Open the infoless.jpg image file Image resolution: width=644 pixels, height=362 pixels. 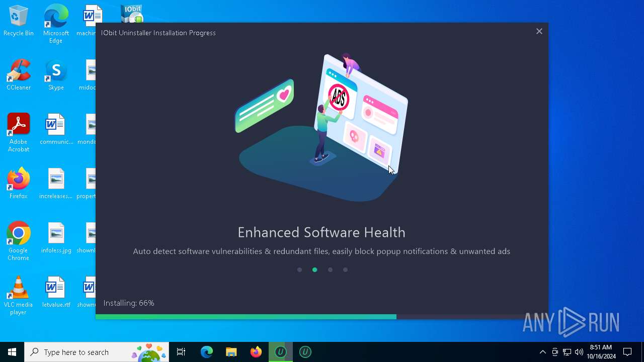coord(56,238)
